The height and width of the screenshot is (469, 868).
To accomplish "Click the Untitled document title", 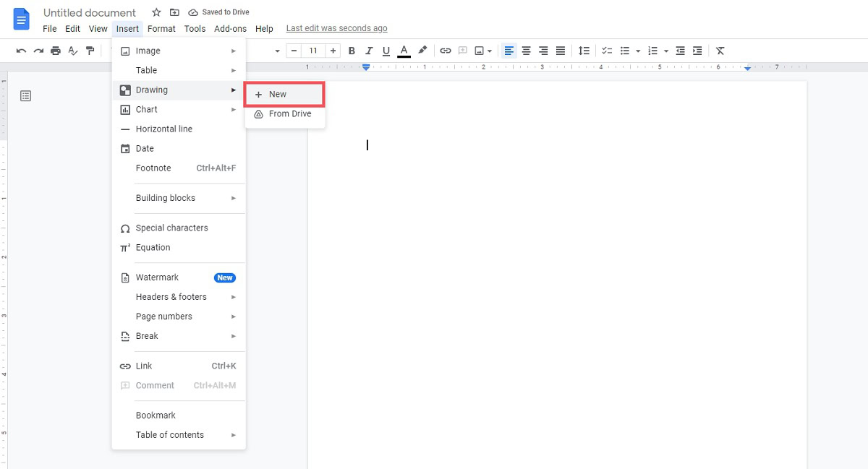I will 90,13.
